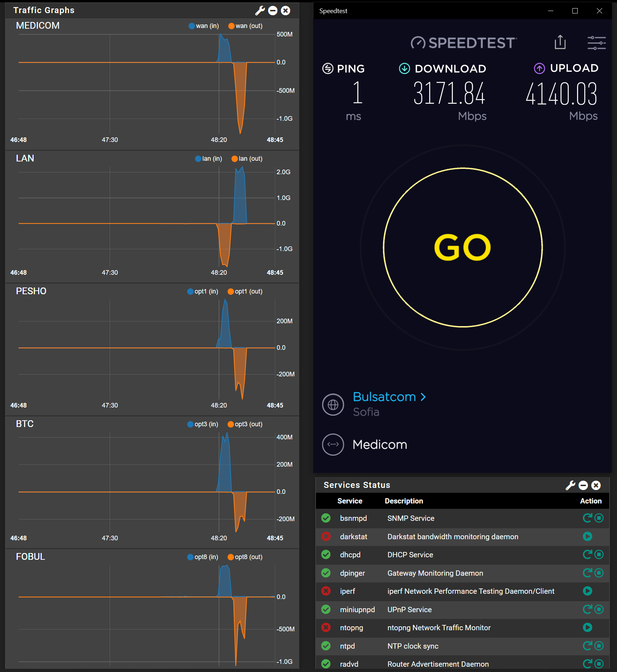Toggle wan (out) legend in MEDICOM graph

246,26
